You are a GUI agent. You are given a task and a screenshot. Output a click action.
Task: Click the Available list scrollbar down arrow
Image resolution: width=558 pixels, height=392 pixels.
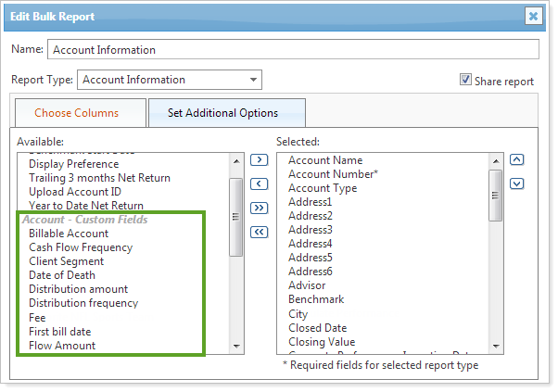pos(236,346)
